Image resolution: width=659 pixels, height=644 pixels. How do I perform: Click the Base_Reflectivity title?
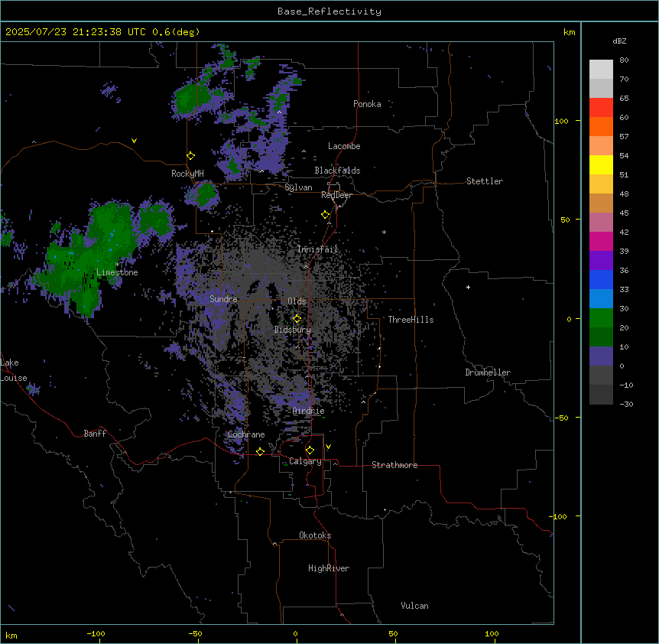point(329,11)
